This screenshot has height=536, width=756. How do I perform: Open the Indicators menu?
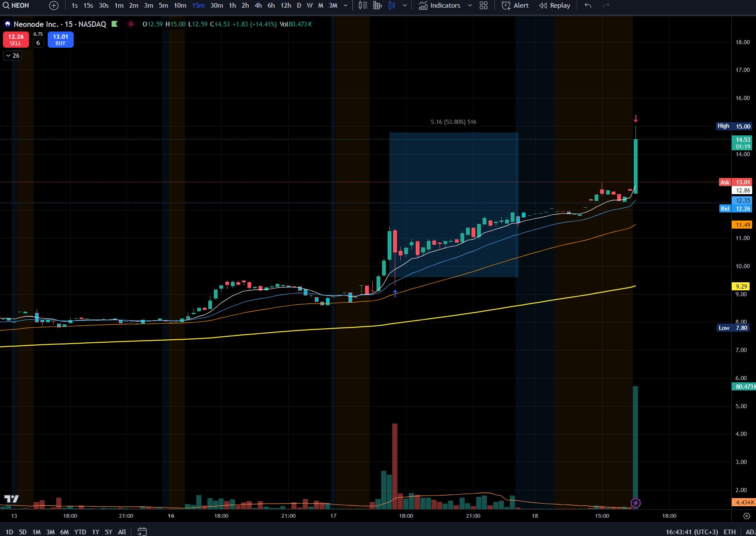pyautogui.click(x=440, y=6)
